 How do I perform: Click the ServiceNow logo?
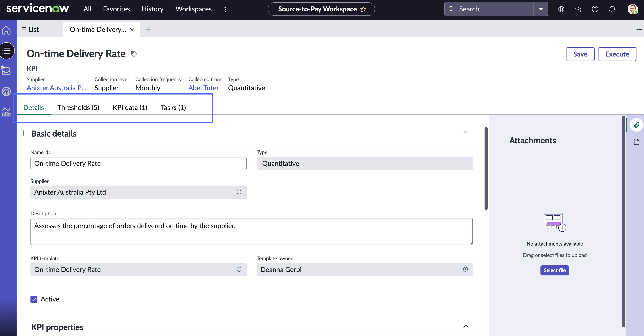tap(37, 8)
